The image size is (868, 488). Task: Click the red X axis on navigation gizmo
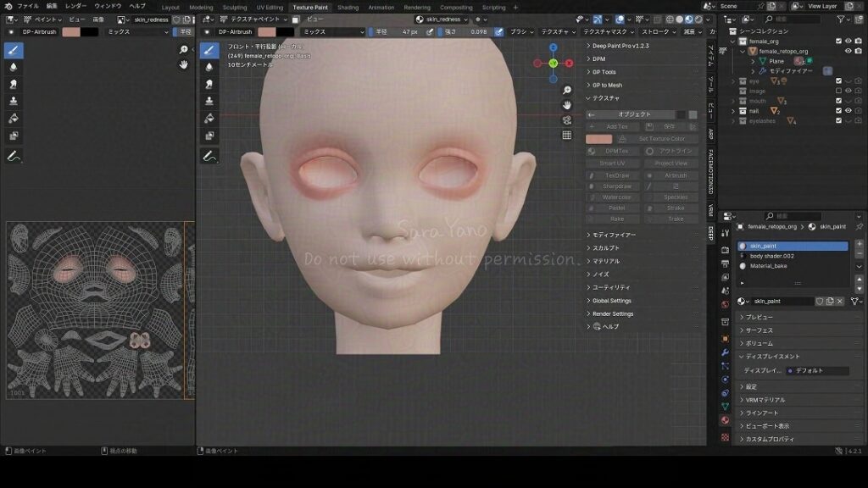570,63
